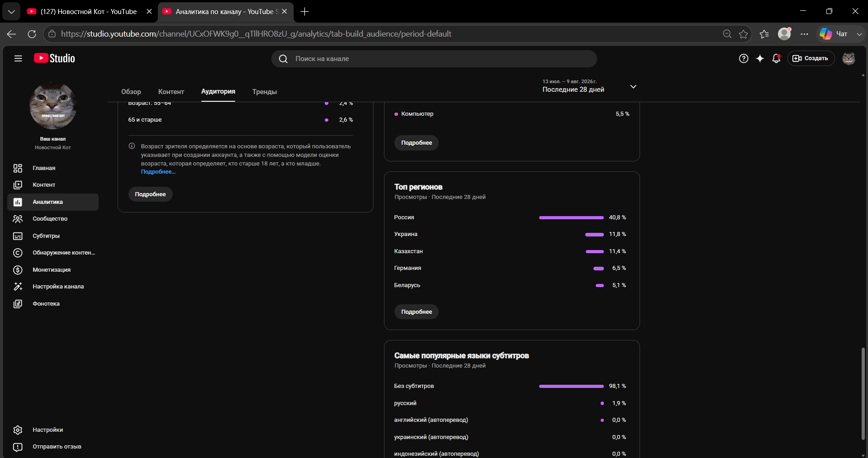
Task: Open the Copilot Чат button
Action: [x=835, y=34]
